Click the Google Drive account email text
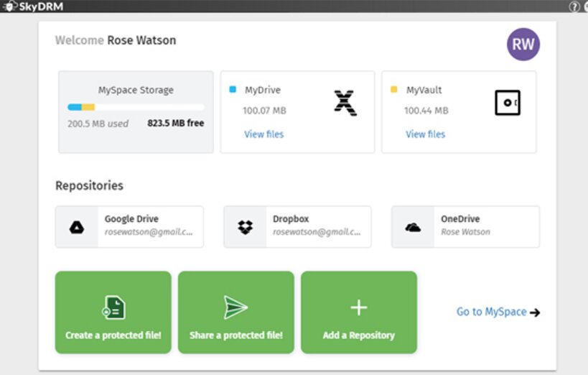 (x=149, y=232)
